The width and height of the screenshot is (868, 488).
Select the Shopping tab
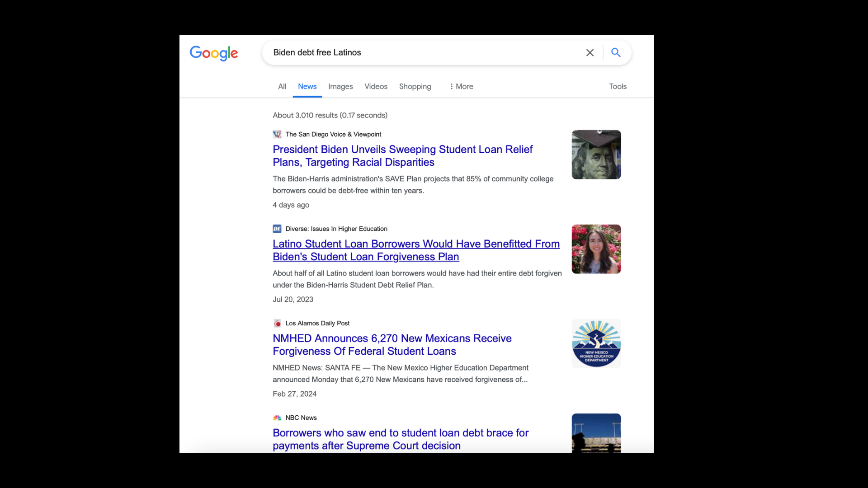coord(415,86)
